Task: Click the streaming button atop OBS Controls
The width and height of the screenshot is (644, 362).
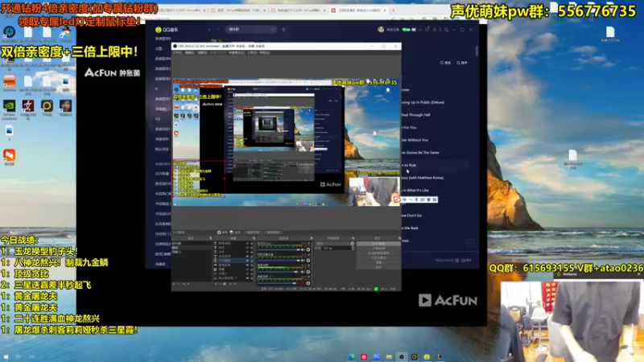Action: tap(378, 244)
